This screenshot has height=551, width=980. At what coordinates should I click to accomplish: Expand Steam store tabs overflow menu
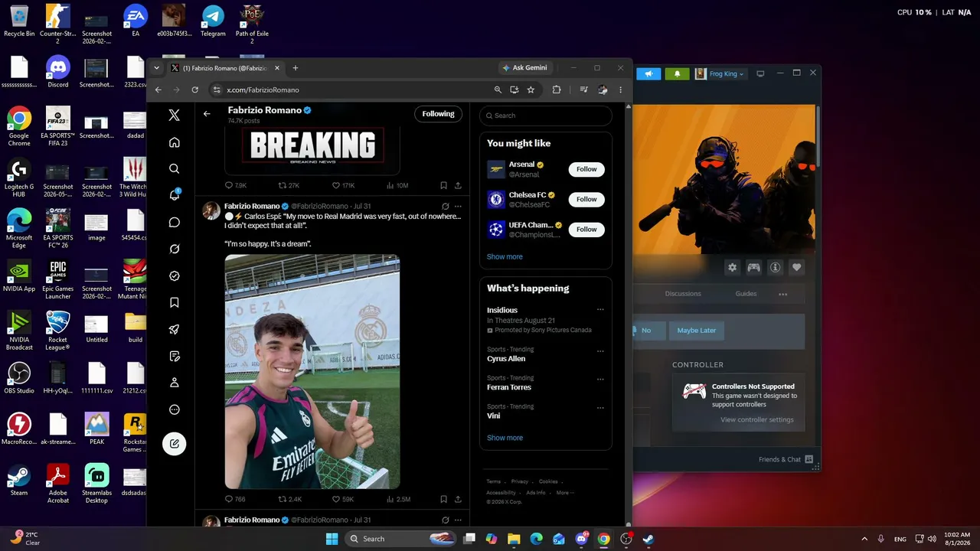782,294
